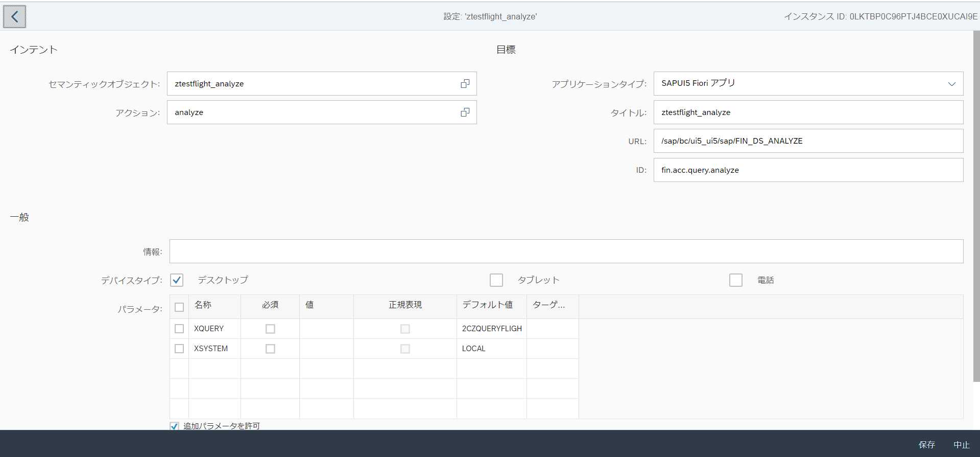The height and width of the screenshot is (457, 980).
Task: Click the empty Information text field
Action: coord(566,252)
